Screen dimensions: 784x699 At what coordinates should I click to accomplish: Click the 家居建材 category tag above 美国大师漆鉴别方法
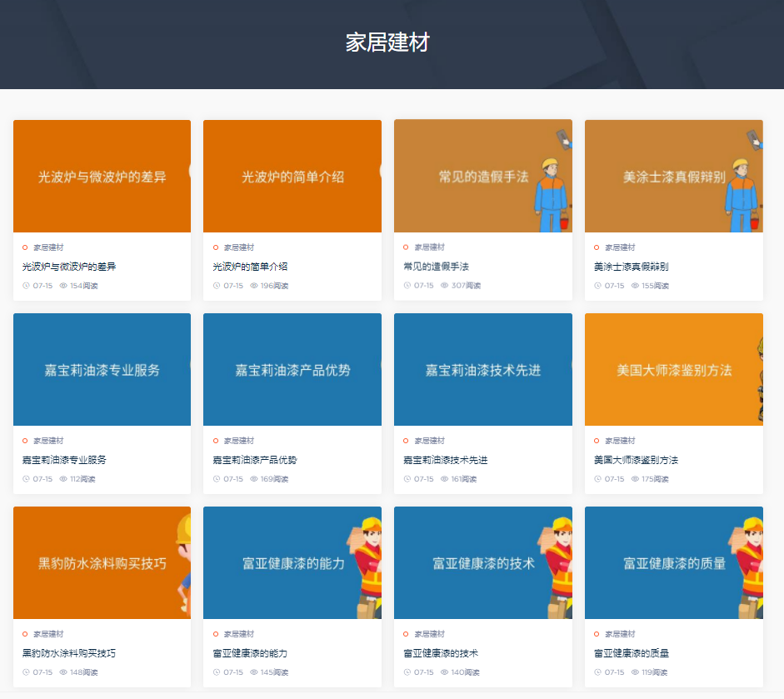point(620,441)
